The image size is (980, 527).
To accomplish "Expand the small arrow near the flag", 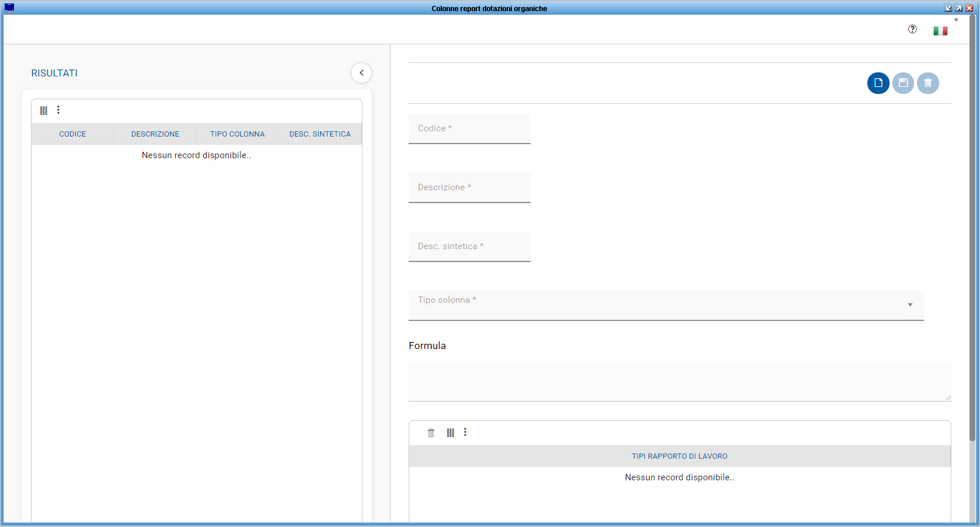I will 956,20.
